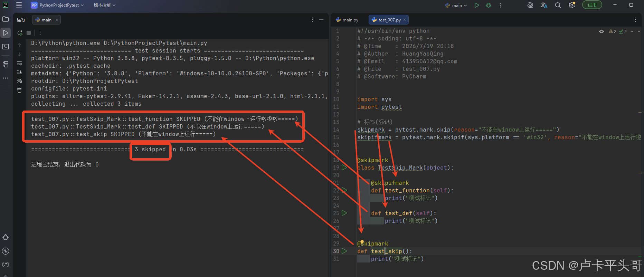This screenshot has height=277, width=644.
Task: Click the 'rootdir: D:\PythonProjectPytest' console line
Action: point(85,81)
